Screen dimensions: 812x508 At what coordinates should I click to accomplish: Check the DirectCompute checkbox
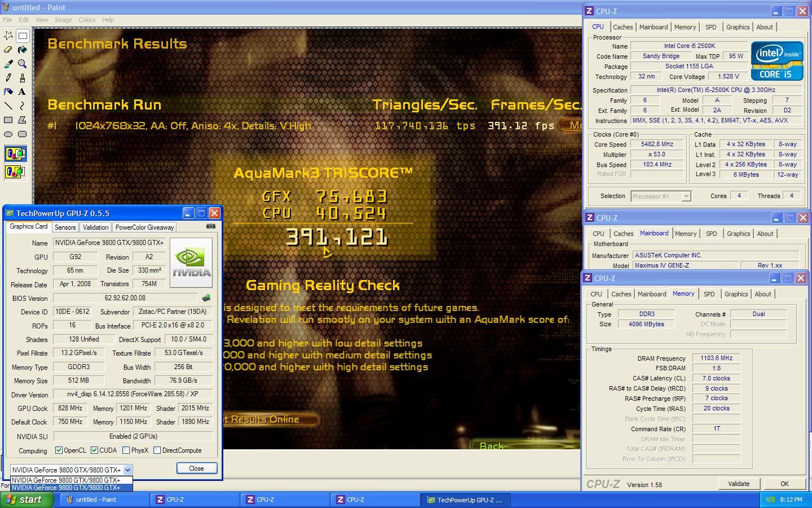pyautogui.click(x=157, y=450)
